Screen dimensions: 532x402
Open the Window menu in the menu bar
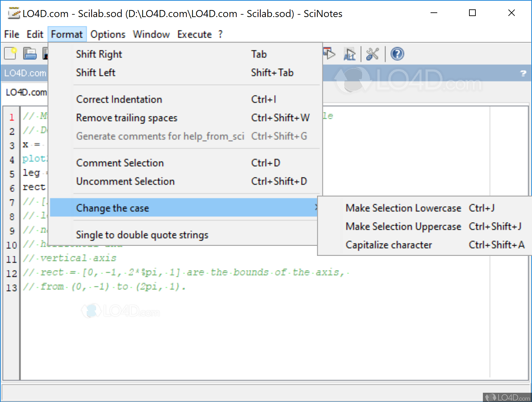point(151,34)
